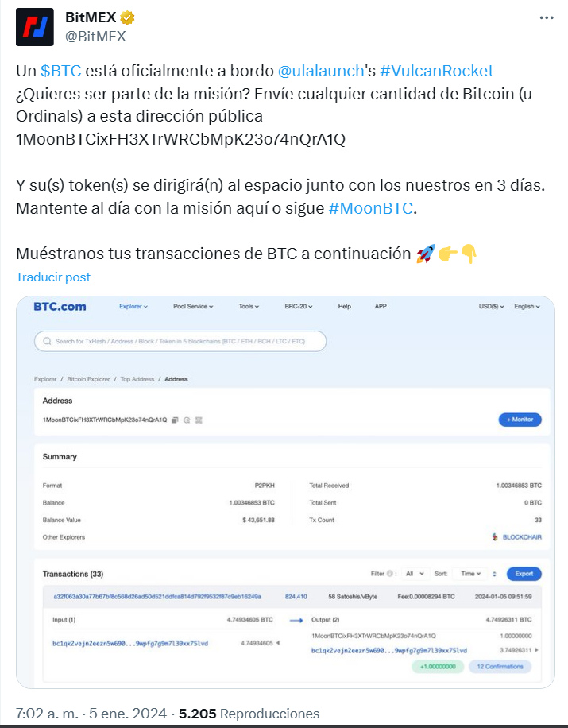The image size is (568, 728).
Task: Select the APP menu item
Action: pyautogui.click(x=381, y=307)
